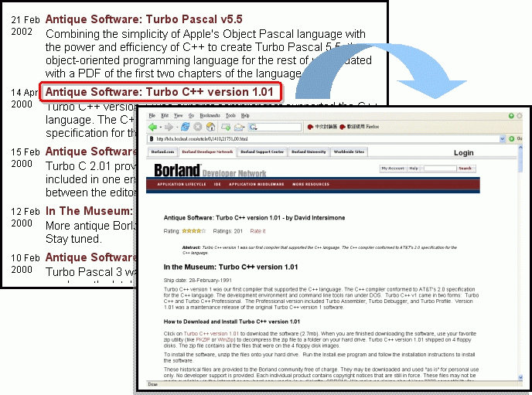Image resolution: width=532 pixels, height=395 pixels.
Task: Open the Bookmarks menu
Action: [210, 116]
